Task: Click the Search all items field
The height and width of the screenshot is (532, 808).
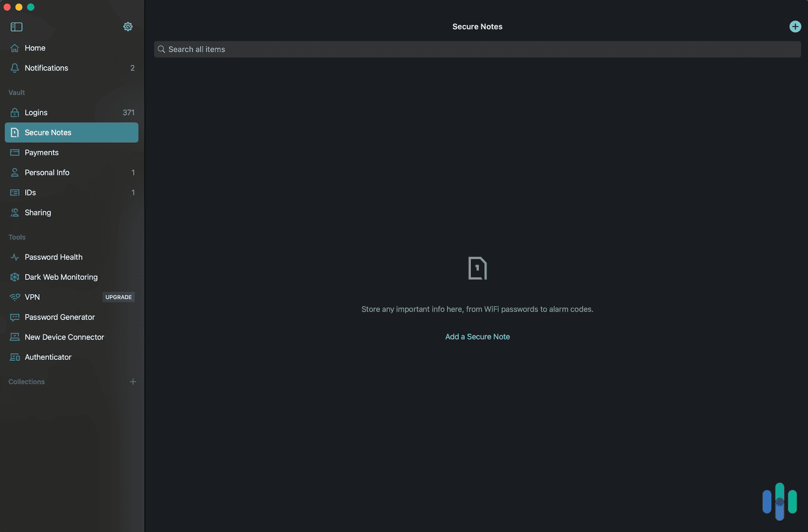Action: (x=477, y=49)
